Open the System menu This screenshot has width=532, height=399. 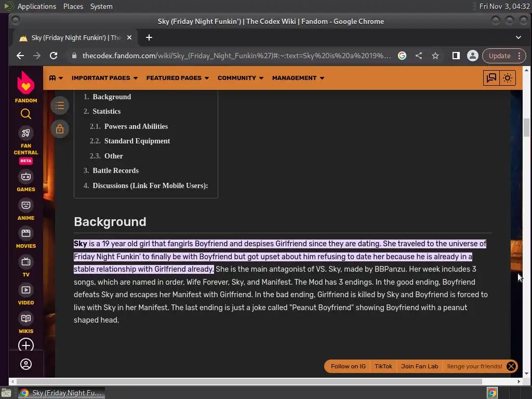point(101,6)
